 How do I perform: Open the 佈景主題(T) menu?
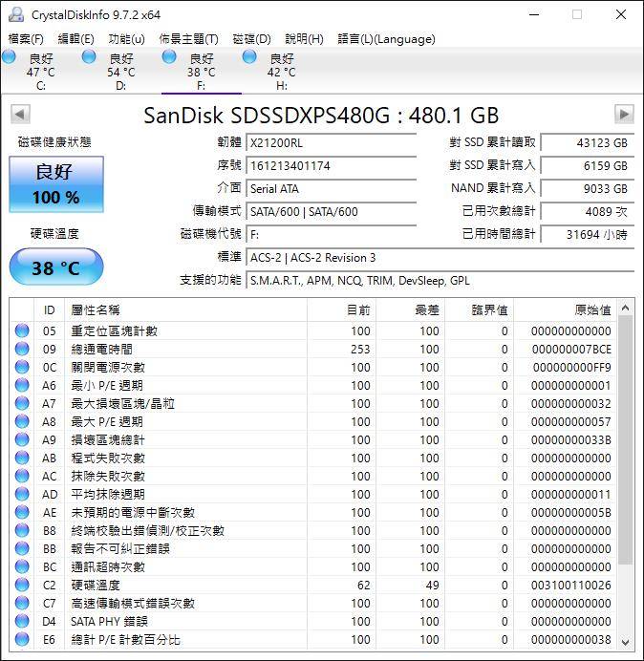(x=188, y=39)
